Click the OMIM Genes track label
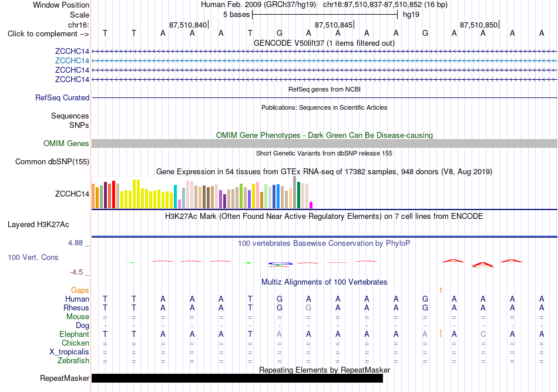The width and height of the screenshot is (558, 392). 66,144
